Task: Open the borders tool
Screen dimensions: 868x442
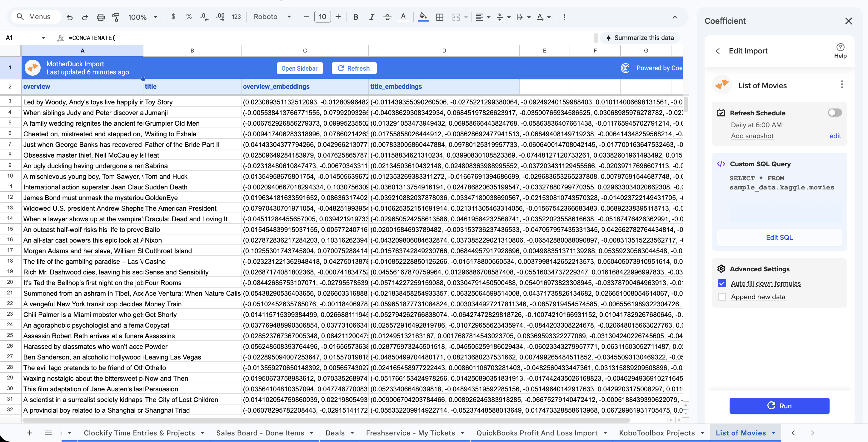Action: tap(439, 17)
